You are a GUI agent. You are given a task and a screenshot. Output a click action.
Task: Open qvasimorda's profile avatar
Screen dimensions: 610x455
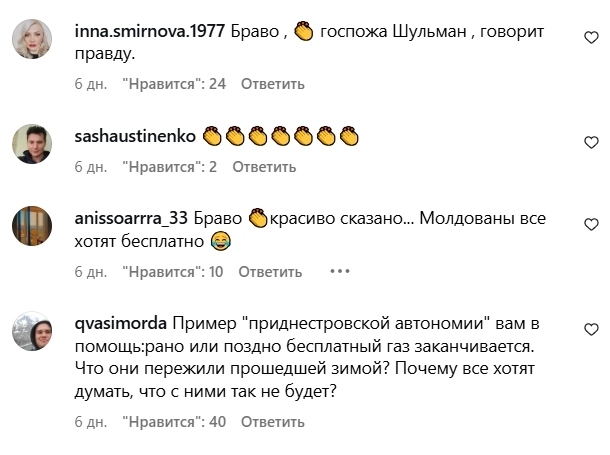[x=32, y=331]
